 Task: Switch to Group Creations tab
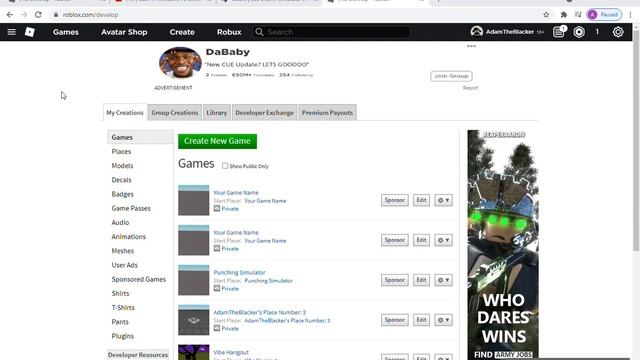point(175,113)
